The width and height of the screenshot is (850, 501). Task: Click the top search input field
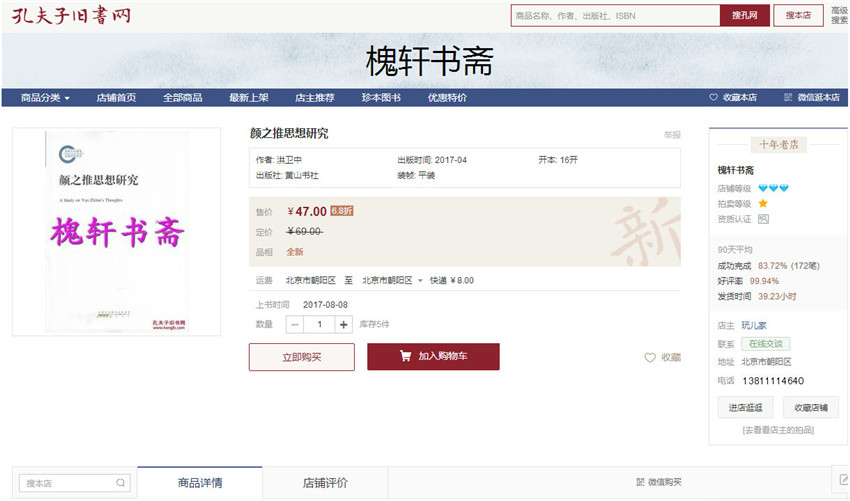[x=614, y=16]
